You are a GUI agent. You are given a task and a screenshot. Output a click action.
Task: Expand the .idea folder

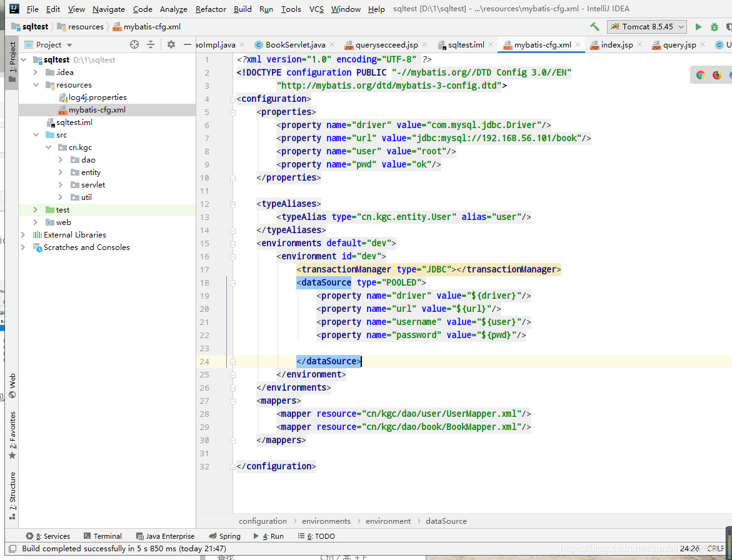pyautogui.click(x=36, y=72)
